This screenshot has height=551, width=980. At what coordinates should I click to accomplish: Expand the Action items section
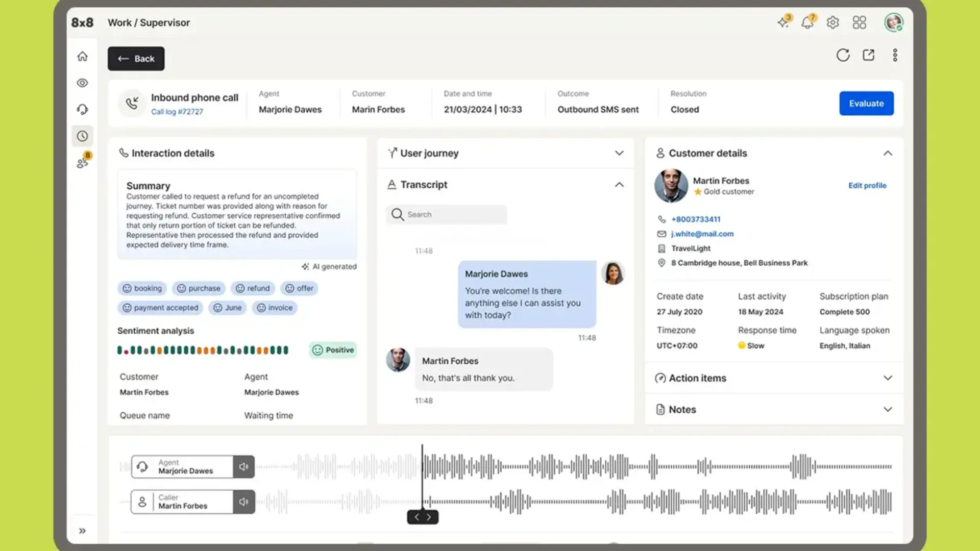point(887,378)
